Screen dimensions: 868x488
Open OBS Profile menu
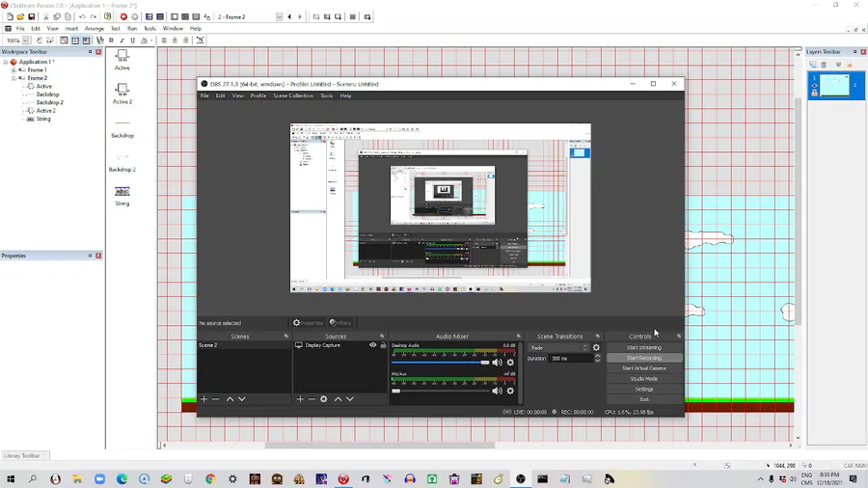[258, 95]
